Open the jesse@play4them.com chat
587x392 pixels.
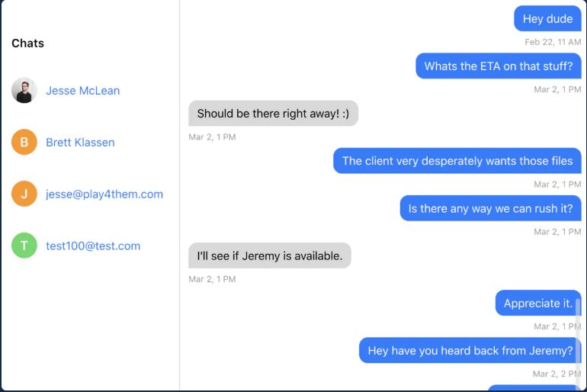tap(104, 194)
